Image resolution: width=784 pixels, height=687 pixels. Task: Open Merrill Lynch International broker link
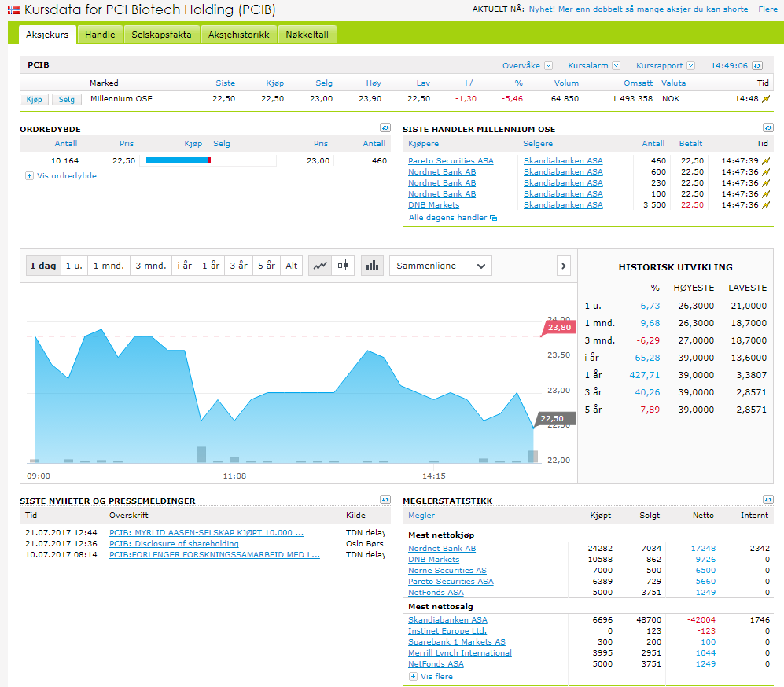tap(459, 653)
